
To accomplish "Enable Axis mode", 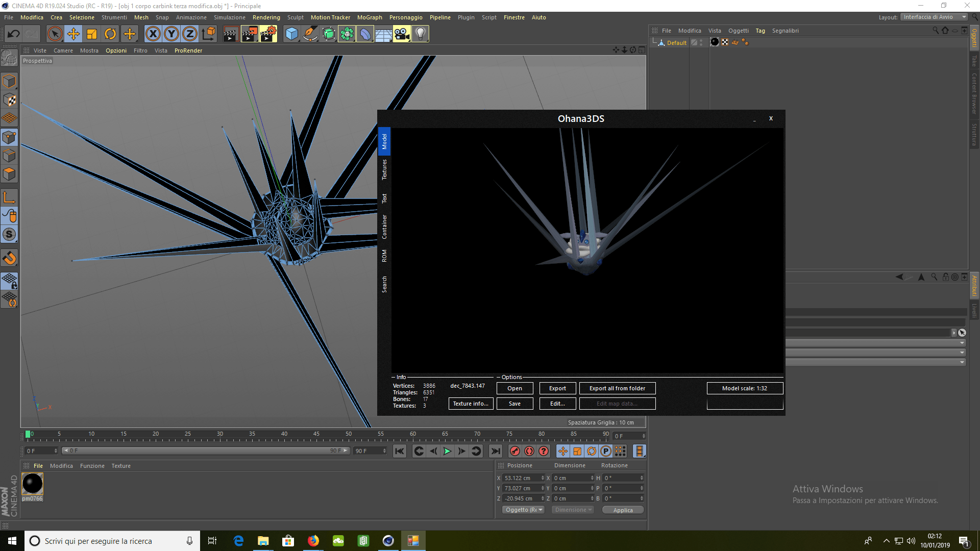I will tap(9, 197).
